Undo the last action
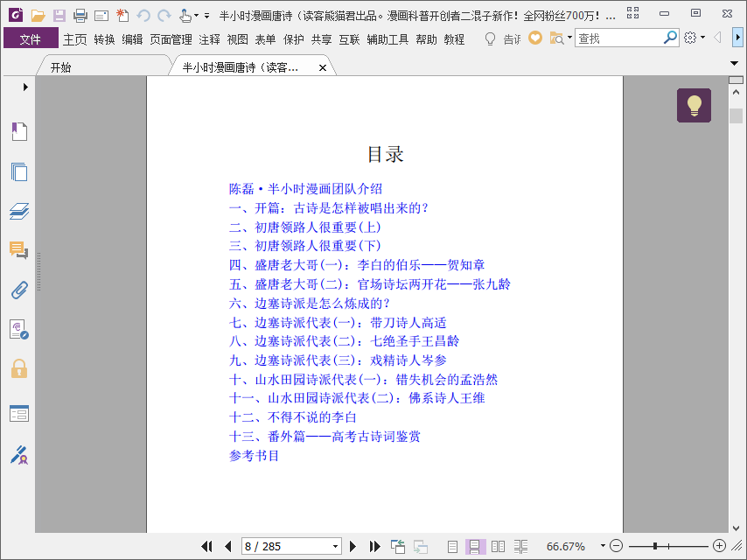 pyautogui.click(x=143, y=16)
